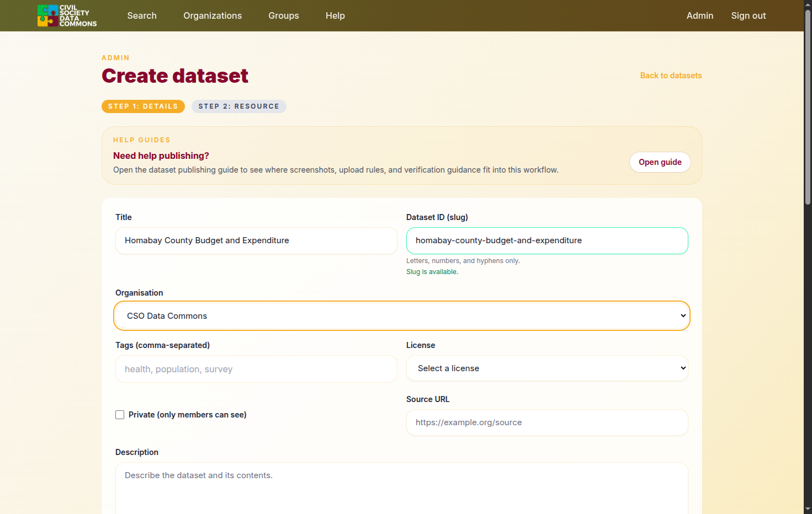Click the 'Need help publishing?' heading
This screenshot has height=514, width=812.
coord(161,156)
